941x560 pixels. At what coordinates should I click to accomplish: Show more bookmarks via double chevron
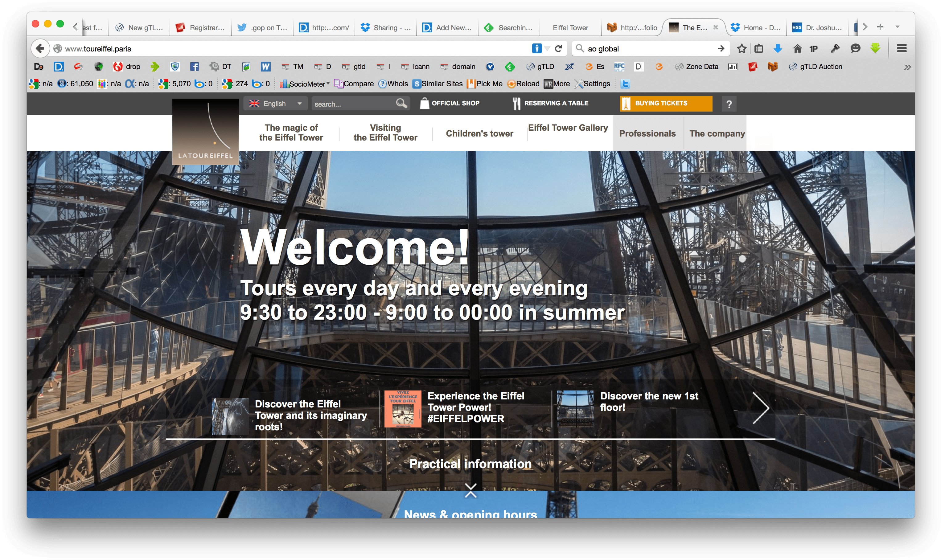pos(907,67)
